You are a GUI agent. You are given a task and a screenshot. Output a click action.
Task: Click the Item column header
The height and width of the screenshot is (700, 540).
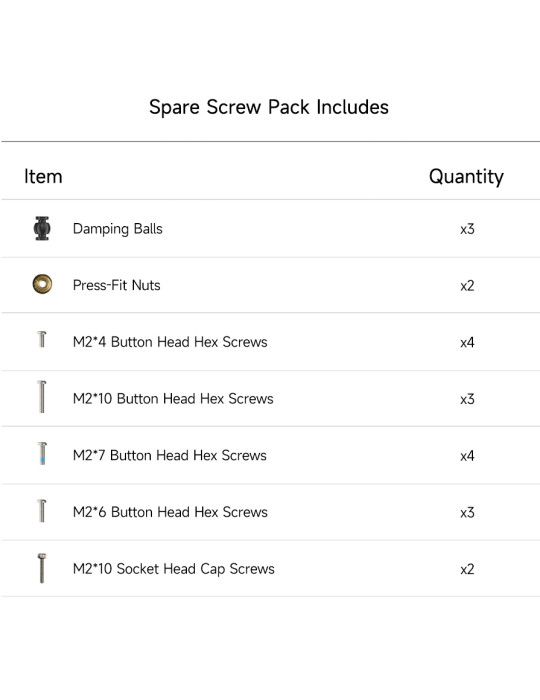coord(43,176)
